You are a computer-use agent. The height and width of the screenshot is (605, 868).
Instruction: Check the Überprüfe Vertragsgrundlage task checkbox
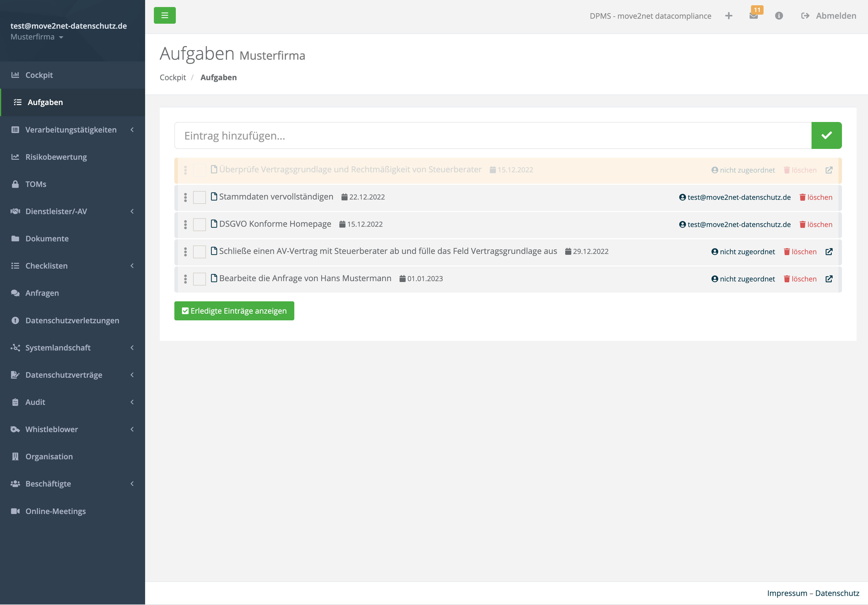(199, 170)
